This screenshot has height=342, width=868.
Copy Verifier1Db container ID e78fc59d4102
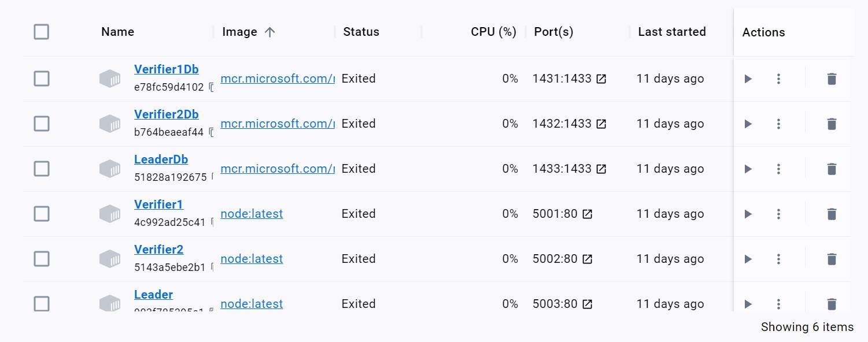click(x=211, y=88)
